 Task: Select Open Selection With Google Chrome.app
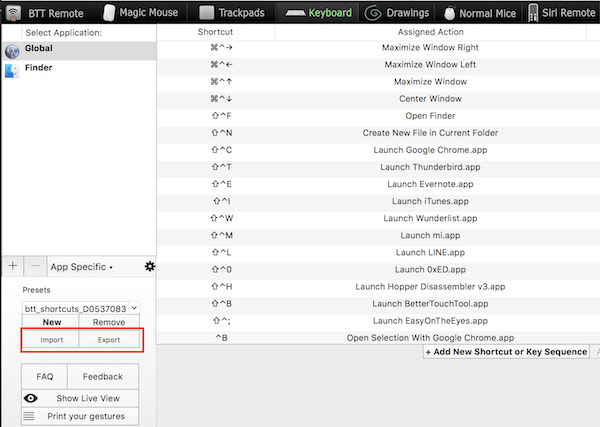point(378,338)
